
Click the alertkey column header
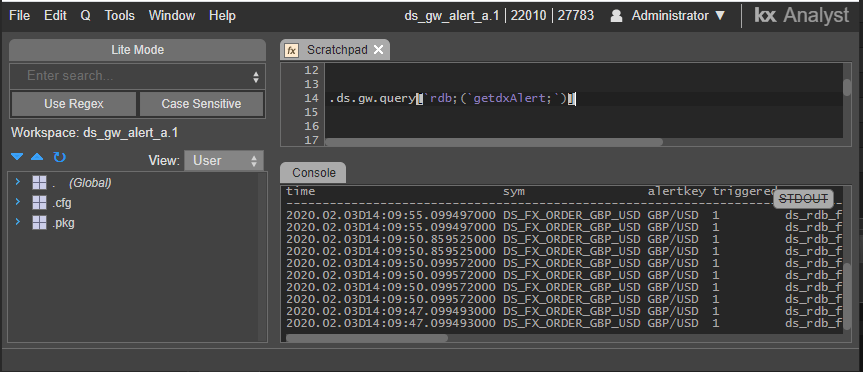click(677, 192)
